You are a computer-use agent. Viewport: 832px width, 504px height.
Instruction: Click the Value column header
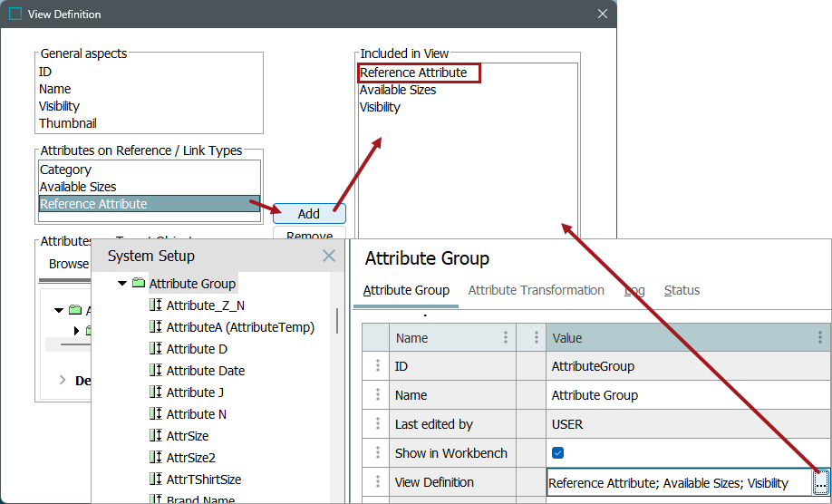point(688,337)
